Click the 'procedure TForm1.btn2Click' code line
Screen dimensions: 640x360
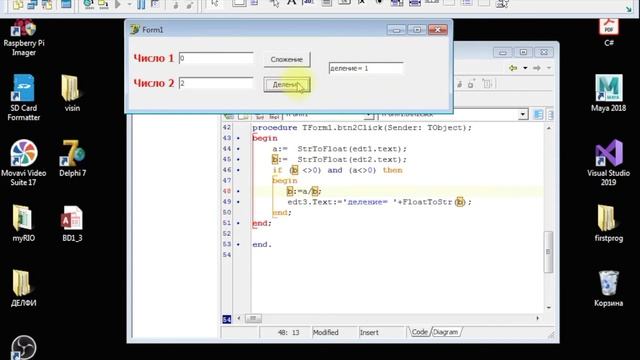coord(362,128)
